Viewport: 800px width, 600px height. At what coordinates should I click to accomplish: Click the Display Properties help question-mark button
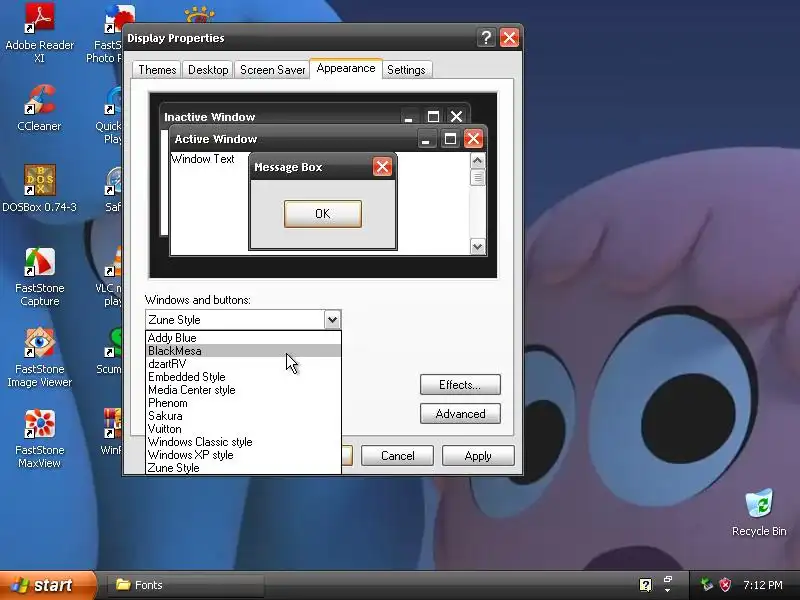click(x=486, y=38)
